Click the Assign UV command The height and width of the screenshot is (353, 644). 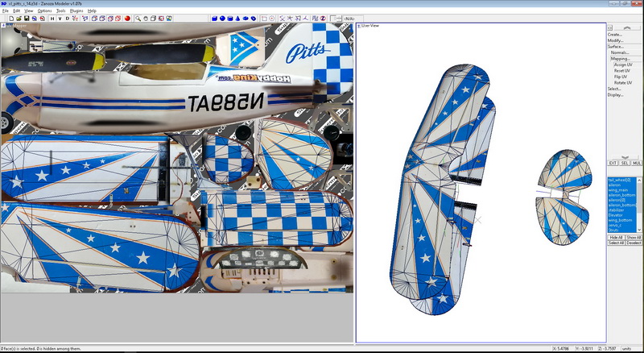[x=623, y=64]
